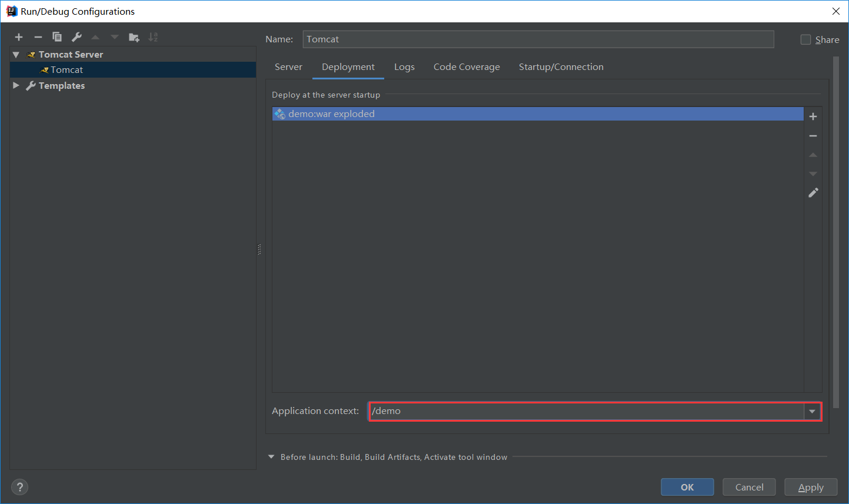Move configuration down in the toolbar
Viewport: 849px width, 504px height.
pyautogui.click(x=115, y=37)
